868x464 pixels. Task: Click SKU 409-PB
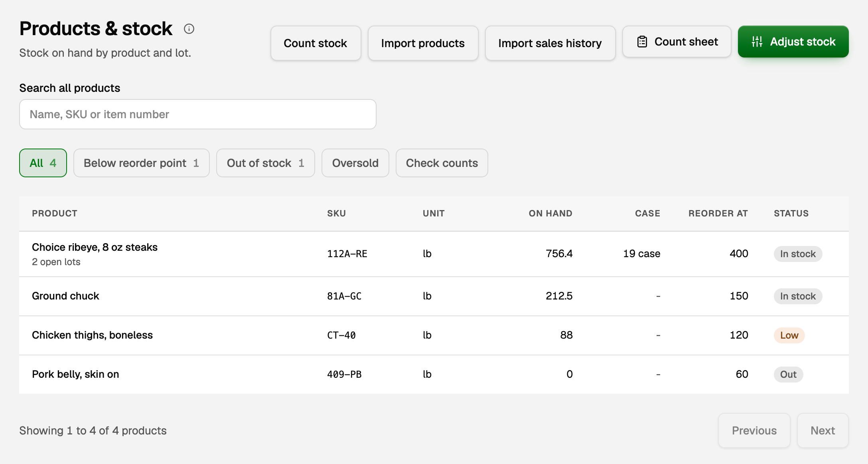click(x=344, y=375)
